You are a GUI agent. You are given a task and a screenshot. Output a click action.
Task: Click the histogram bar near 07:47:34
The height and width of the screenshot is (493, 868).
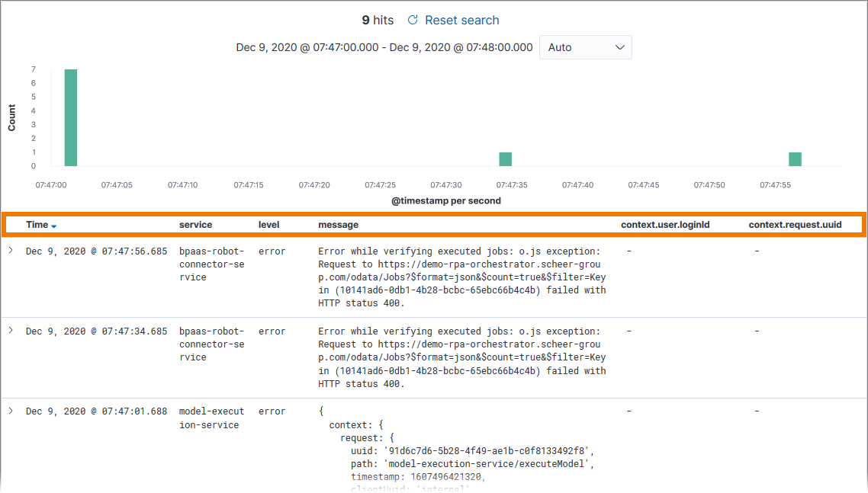coord(505,159)
